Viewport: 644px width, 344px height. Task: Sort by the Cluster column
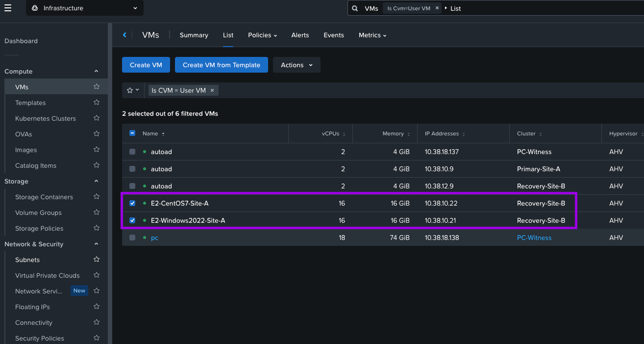coord(529,133)
